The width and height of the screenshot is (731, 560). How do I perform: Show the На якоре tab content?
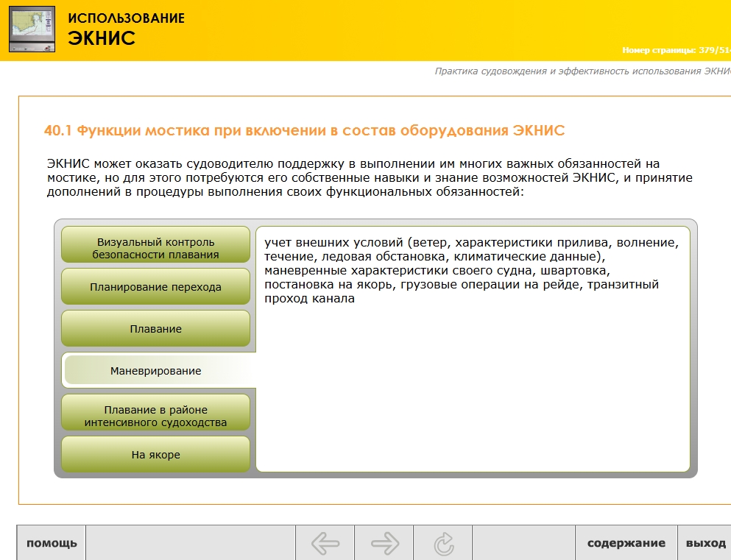click(156, 454)
